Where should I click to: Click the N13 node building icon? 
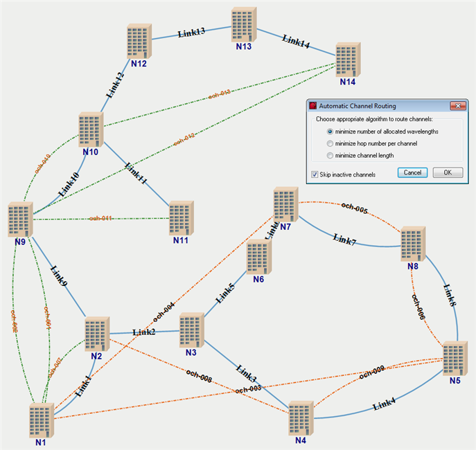click(x=244, y=26)
